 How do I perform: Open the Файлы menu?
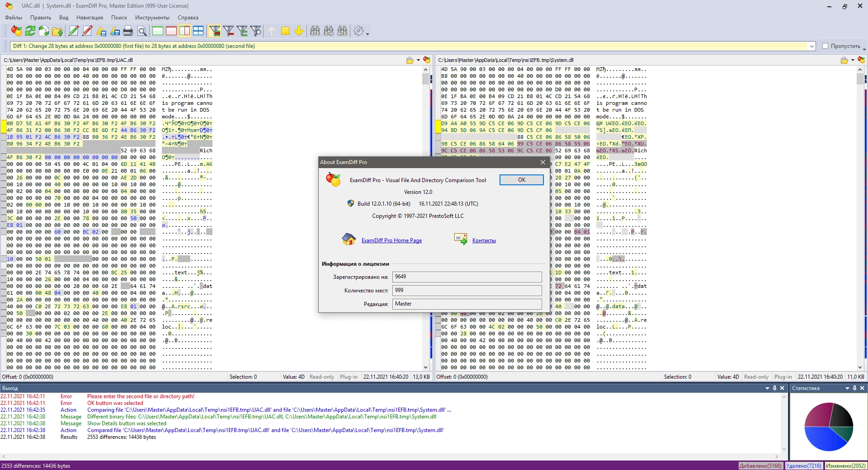14,18
